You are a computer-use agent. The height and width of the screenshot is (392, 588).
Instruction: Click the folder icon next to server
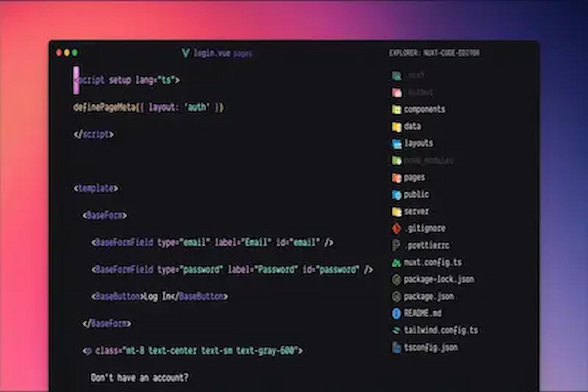pos(396,212)
